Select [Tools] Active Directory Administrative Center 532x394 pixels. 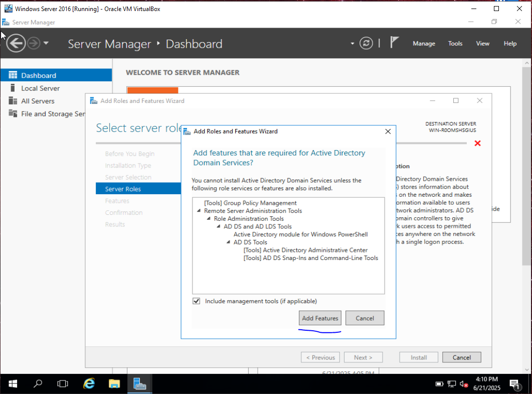[x=305, y=250]
